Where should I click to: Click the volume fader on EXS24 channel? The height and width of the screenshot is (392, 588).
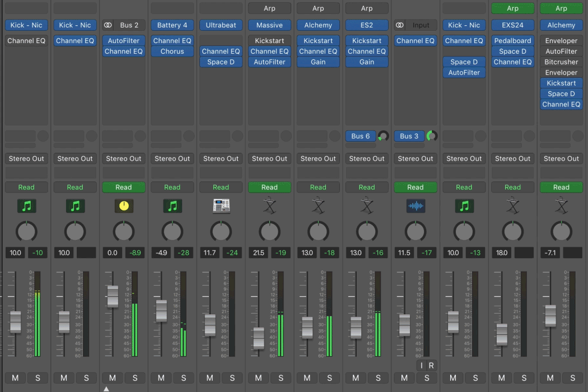coord(502,335)
